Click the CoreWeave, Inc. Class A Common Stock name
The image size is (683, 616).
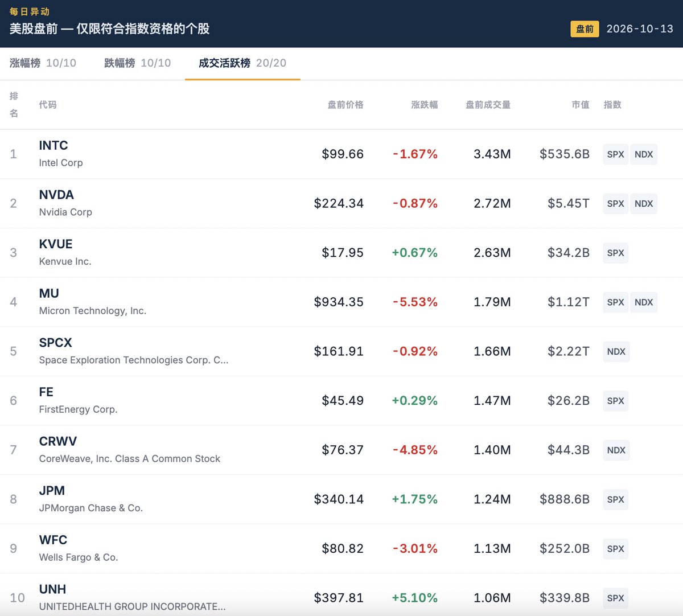click(x=130, y=459)
